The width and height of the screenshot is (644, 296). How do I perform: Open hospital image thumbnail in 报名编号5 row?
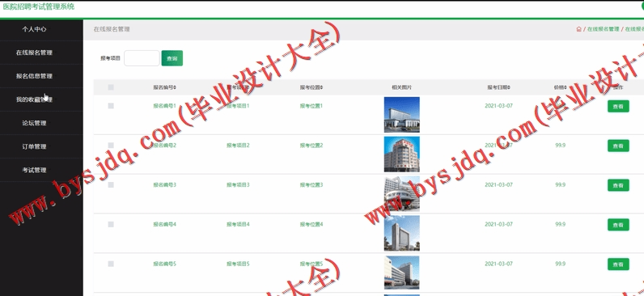coord(401,273)
